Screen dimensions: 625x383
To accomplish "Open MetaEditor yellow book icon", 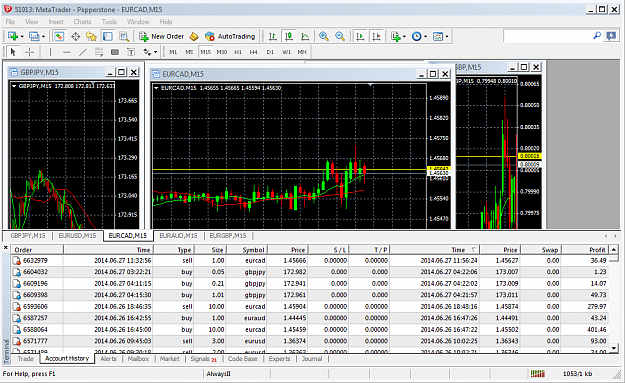I will 194,36.
